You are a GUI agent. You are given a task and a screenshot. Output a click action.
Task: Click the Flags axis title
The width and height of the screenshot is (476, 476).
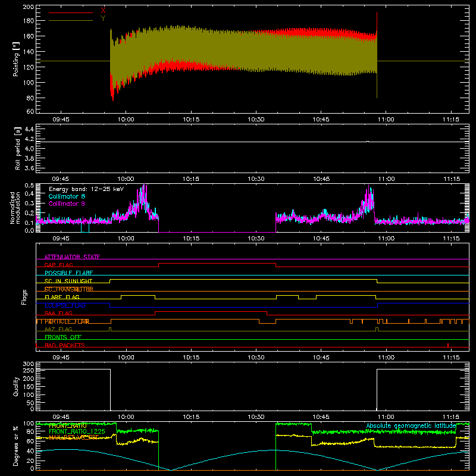[24, 297]
